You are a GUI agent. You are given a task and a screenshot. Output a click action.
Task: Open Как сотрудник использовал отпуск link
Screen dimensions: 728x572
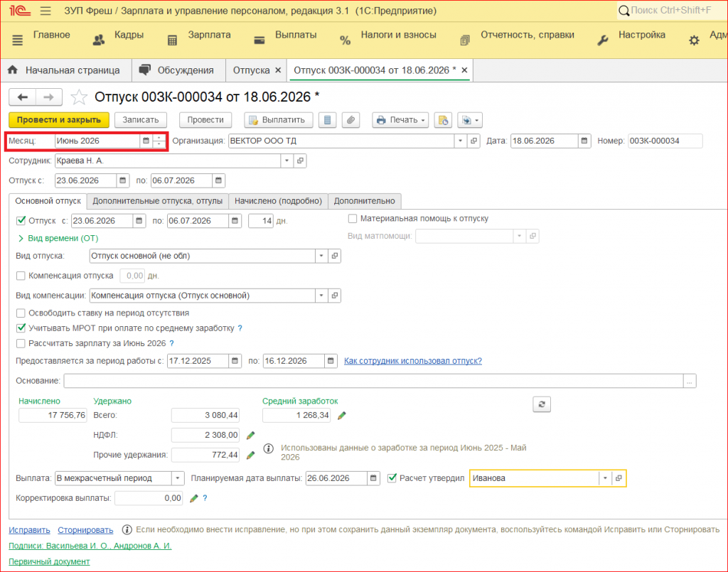point(413,361)
